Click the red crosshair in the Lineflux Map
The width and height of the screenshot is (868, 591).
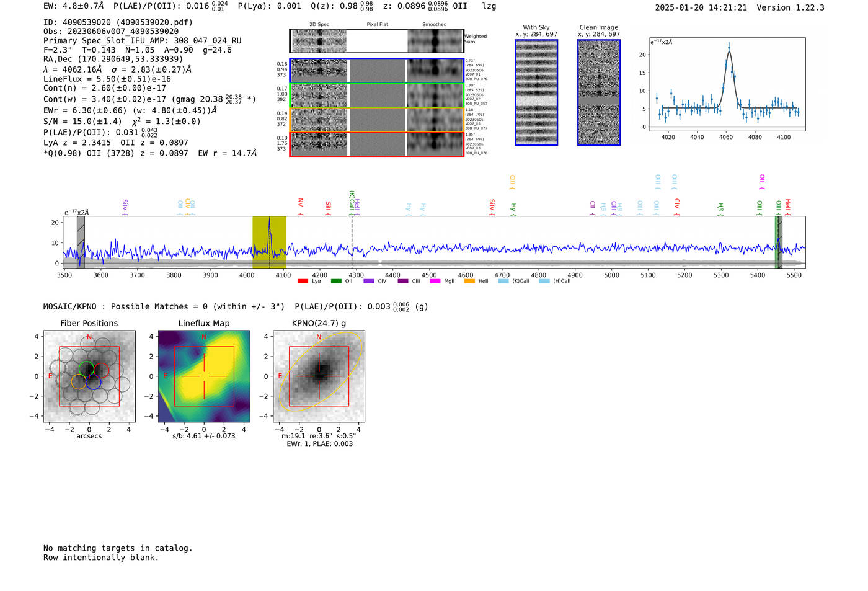coord(204,376)
